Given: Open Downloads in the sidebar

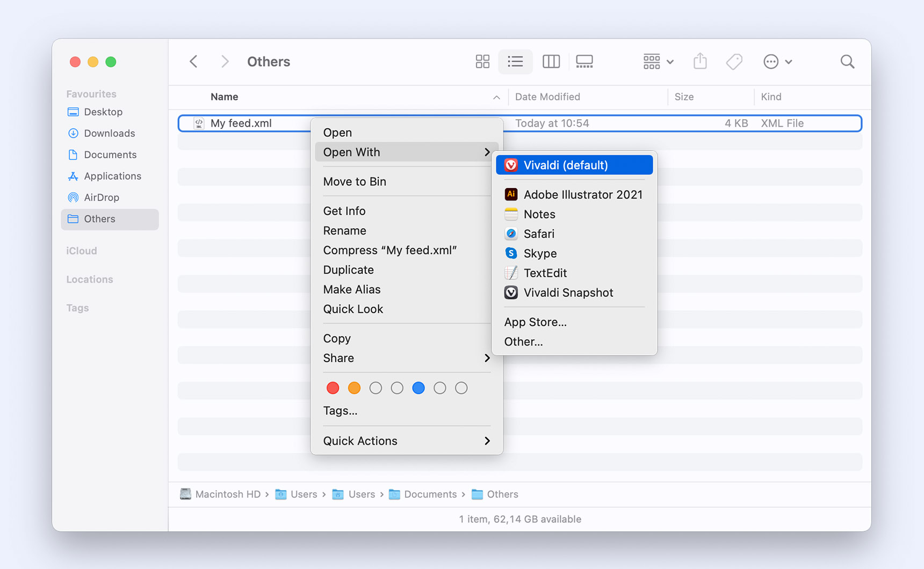Looking at the screenshot, I should tap(110, 133).
